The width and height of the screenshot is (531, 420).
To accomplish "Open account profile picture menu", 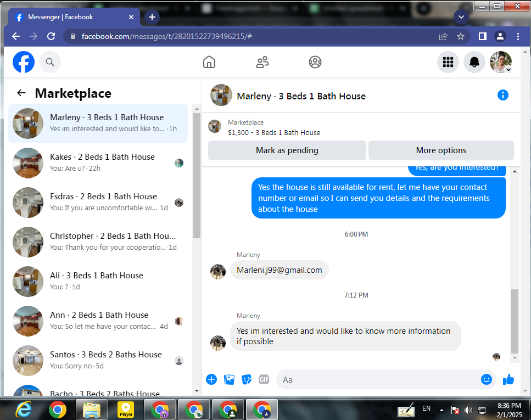I will [x=500, y=62].
